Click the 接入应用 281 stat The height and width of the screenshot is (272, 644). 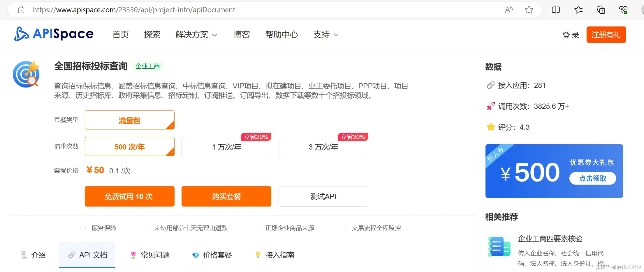[x=522, y=85]
